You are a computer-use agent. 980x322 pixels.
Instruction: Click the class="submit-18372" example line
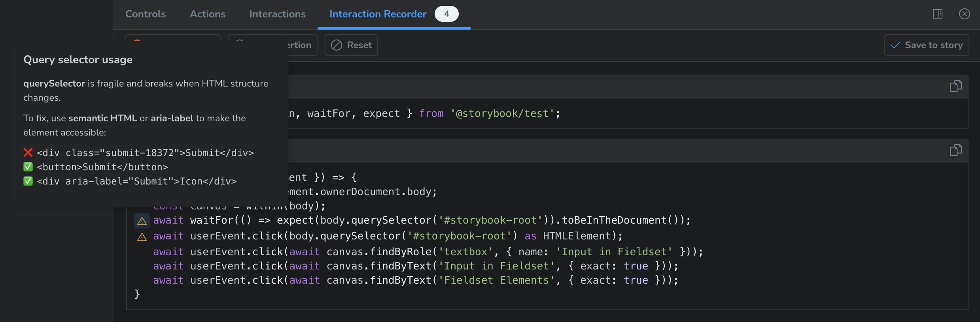145,153
